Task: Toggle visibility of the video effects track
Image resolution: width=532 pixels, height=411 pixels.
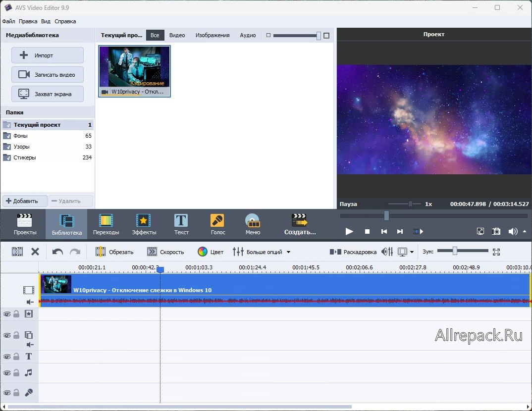Action: click(x=7, y=314)
